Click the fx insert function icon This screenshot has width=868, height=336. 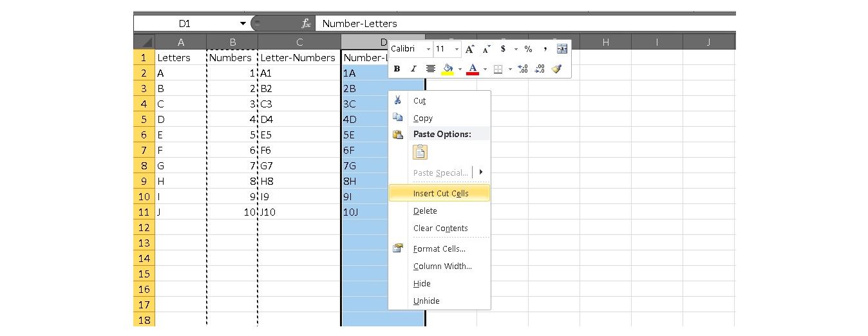tap(307, 23)
